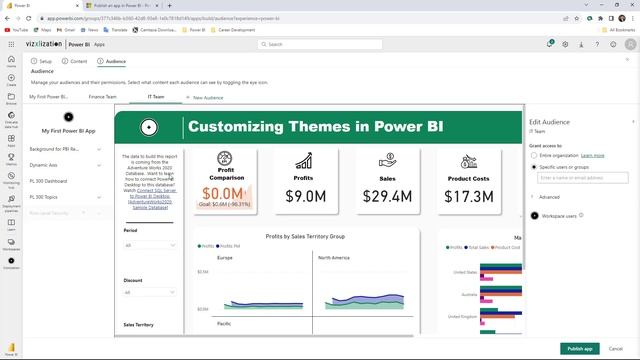
Task: Click the Product Costs KPI card
Action: 469,181
